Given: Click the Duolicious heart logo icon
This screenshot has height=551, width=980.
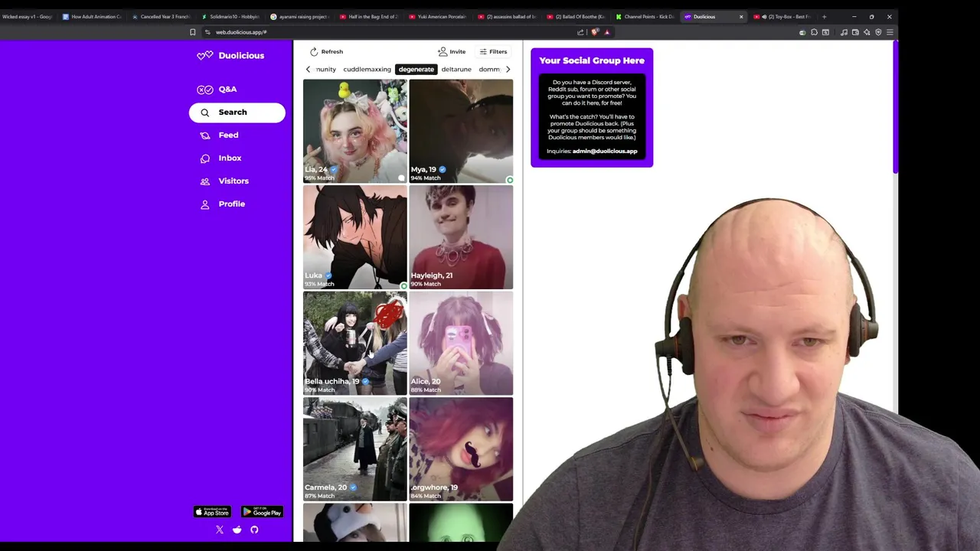Looking at the screenshot, I should point(204,56).
